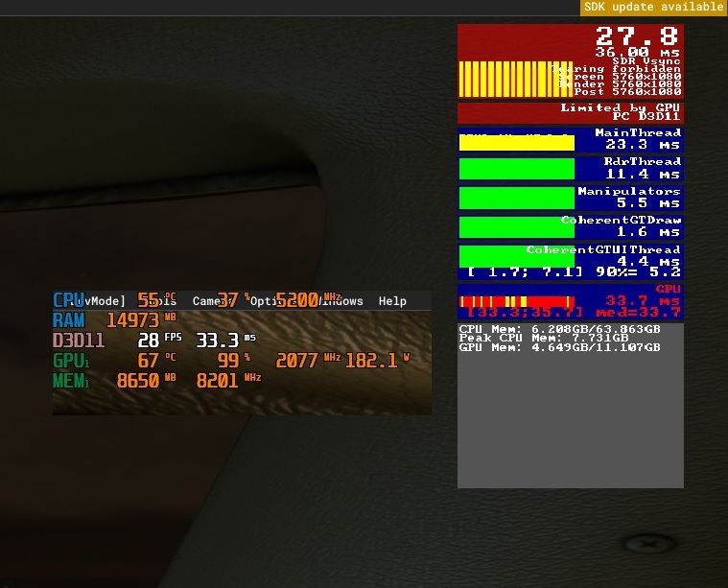This screenshot has width=728, height=588.
Task: Click the CPU Mem usage line
Action: 559,329
